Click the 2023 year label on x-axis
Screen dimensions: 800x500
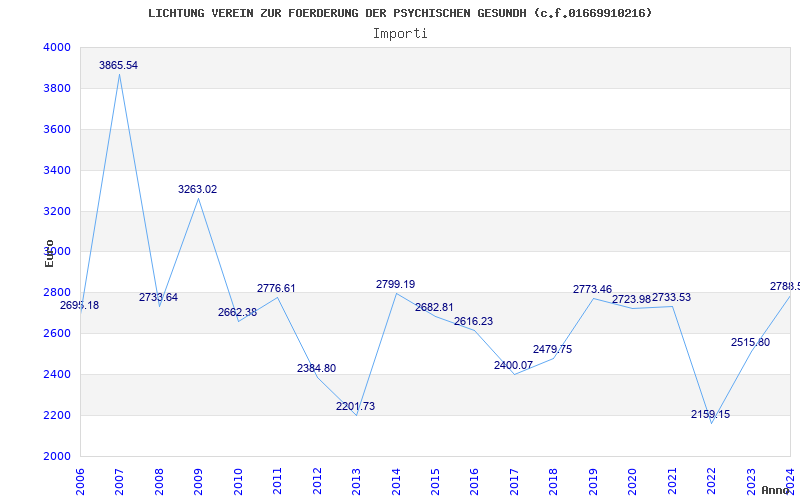(x=752, y=482)
